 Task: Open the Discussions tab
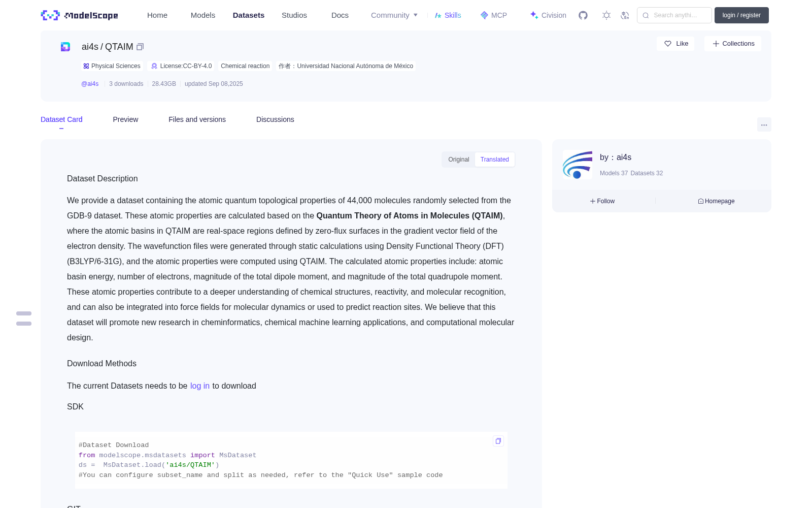pyautogui.click(x=275, y=119)
